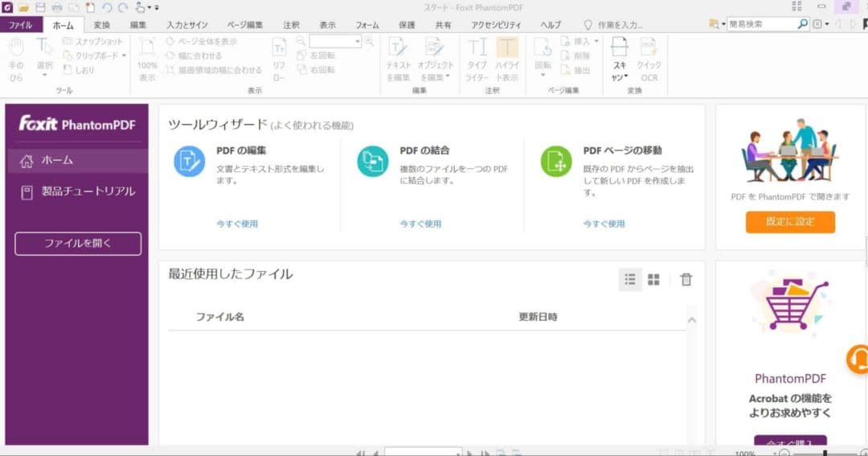Viewport: 868px width, 456px height.
Task: Click the PDF ページの移動 green circle icon
Action: [x=556, y=161]
